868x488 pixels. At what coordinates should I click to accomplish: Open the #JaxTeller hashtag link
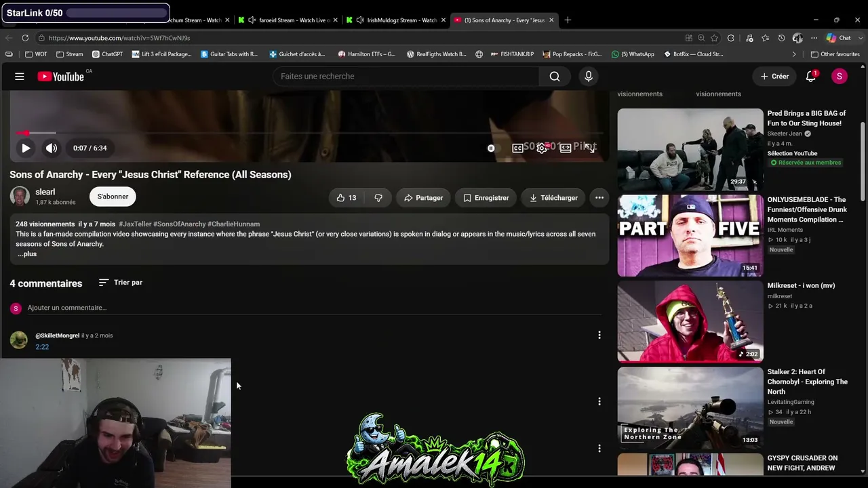(x=135, y=224)
